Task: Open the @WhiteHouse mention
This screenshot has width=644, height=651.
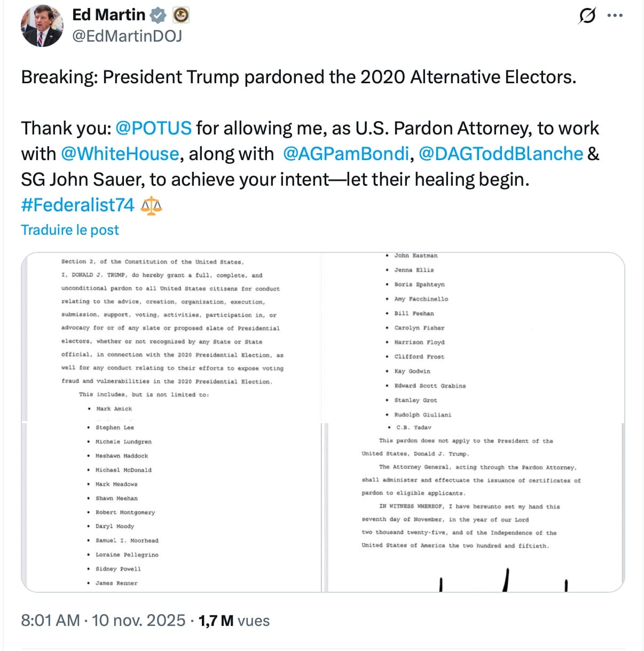Action: coord(120,154)
